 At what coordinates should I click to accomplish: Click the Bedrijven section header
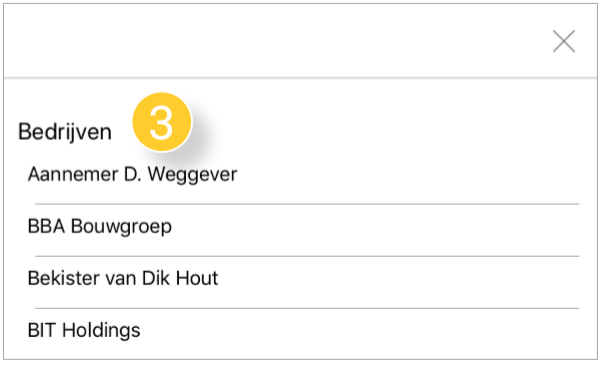[65, 132]
